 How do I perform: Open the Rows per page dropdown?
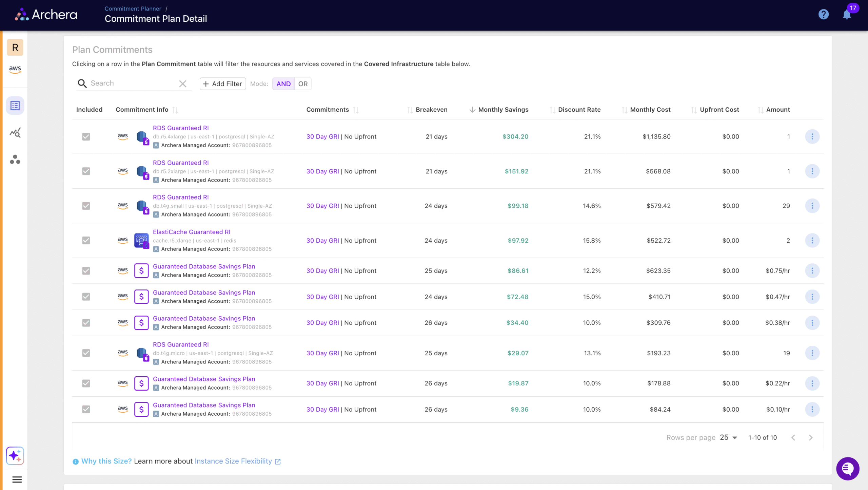pyautogui.click(x=728, y=437)
